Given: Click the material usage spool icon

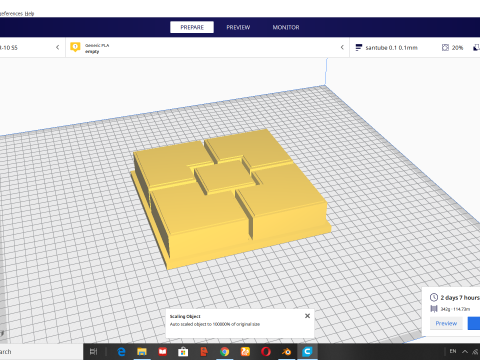Looking at the screenshot, I should (x=434, y=309).
